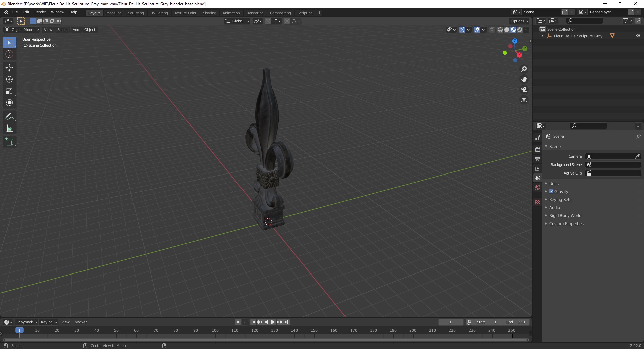The image size is (644, 349).
Task: Click the camera eyedropper icon
Action: (637, 156)
